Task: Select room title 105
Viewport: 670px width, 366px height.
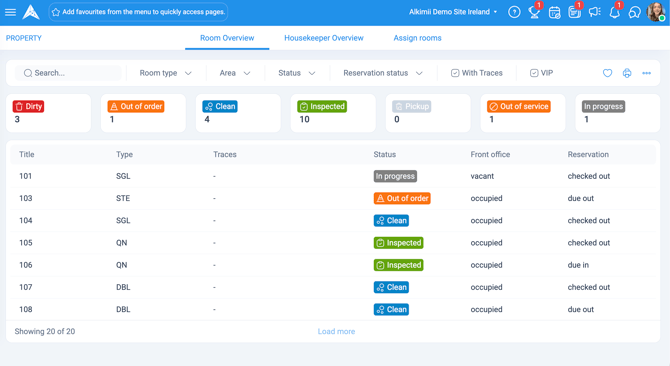Action: tap(26, 243)
